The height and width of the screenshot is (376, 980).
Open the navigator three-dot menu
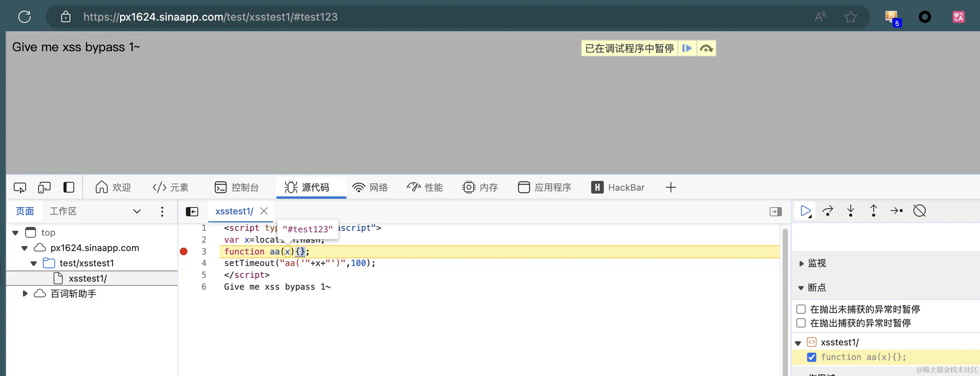[x=162, y=211]
